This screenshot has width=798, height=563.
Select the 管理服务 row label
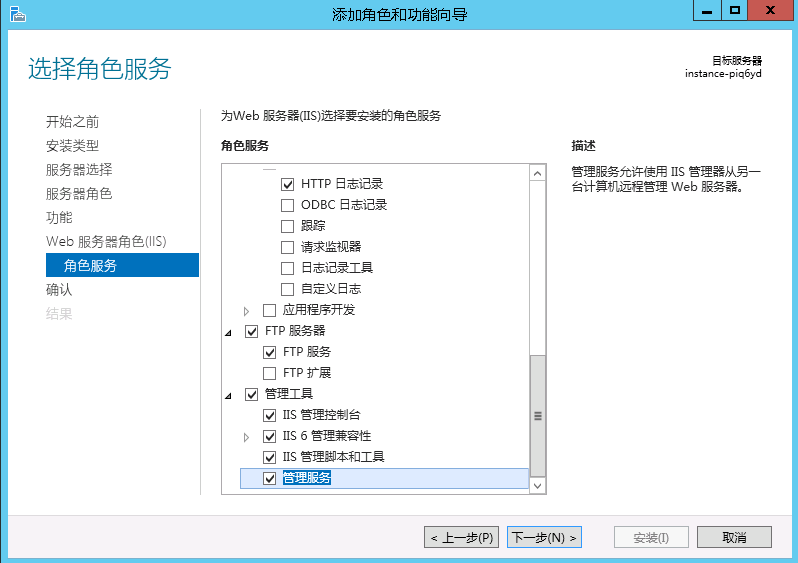pos(307,478)
